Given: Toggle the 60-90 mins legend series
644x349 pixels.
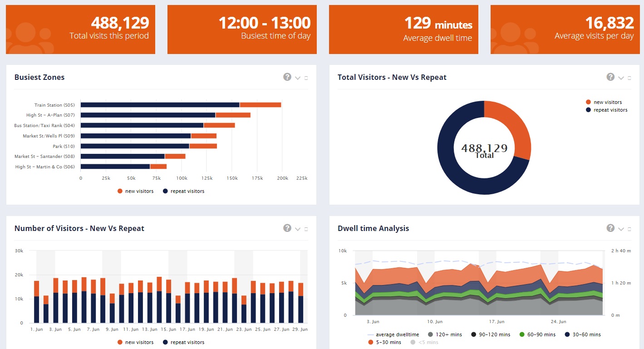Looking at the screenshot, I should click(x=537, y=334).
